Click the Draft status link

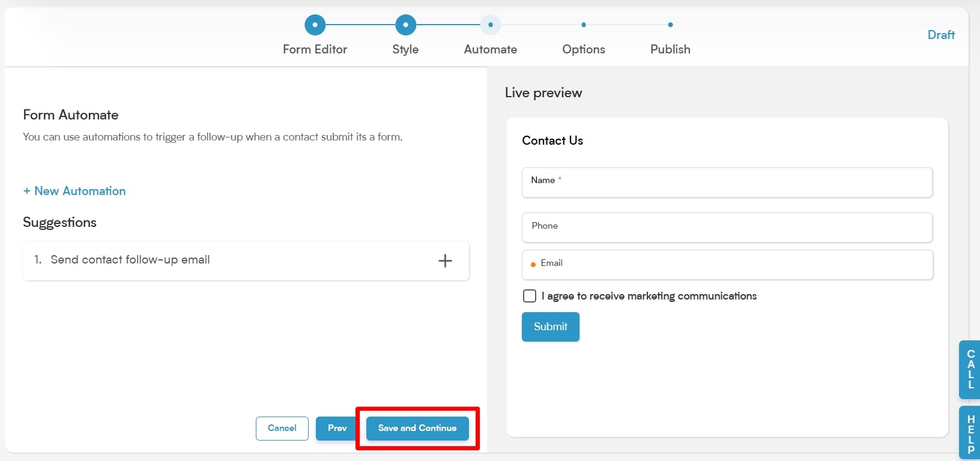click(x=941, y=35)
